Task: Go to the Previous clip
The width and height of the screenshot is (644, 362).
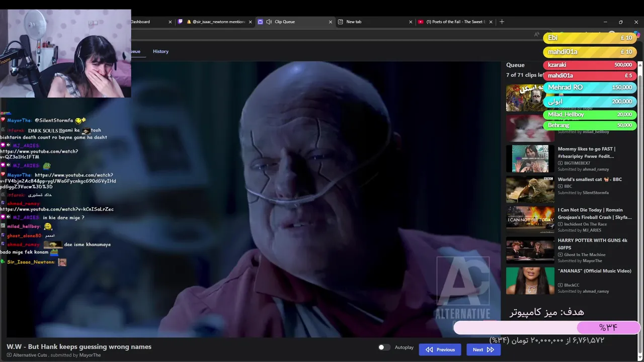Action: click(x=440, y=349)
